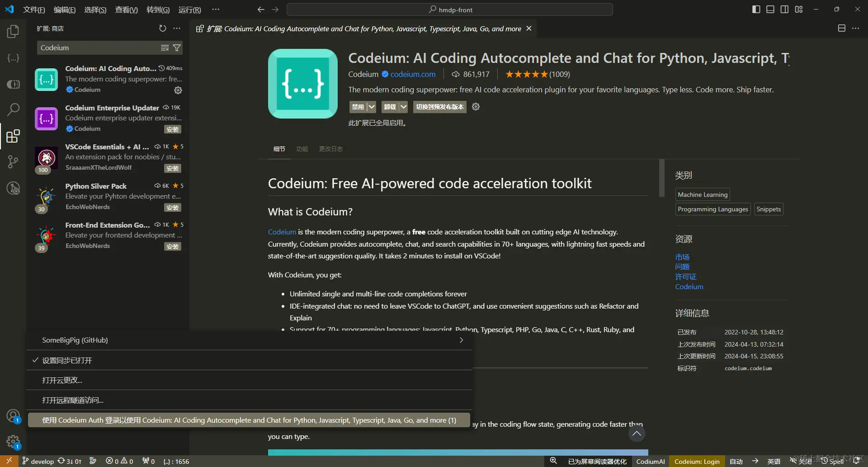Open customize layout icon

pos(799,10)
